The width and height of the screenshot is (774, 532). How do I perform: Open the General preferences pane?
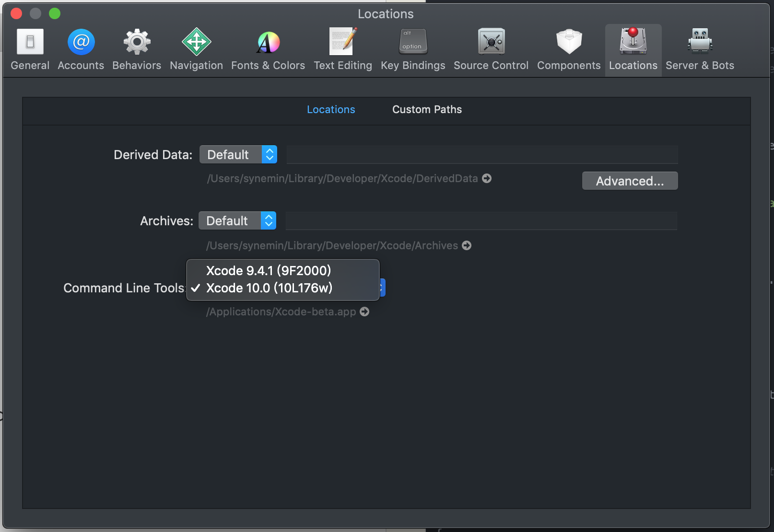coord(30,50)
